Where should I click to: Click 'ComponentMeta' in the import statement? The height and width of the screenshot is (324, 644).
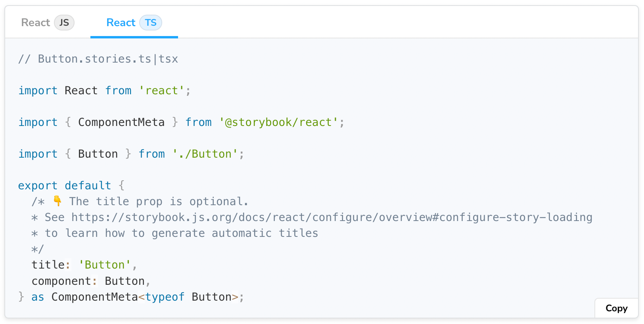tap(121, 122)
